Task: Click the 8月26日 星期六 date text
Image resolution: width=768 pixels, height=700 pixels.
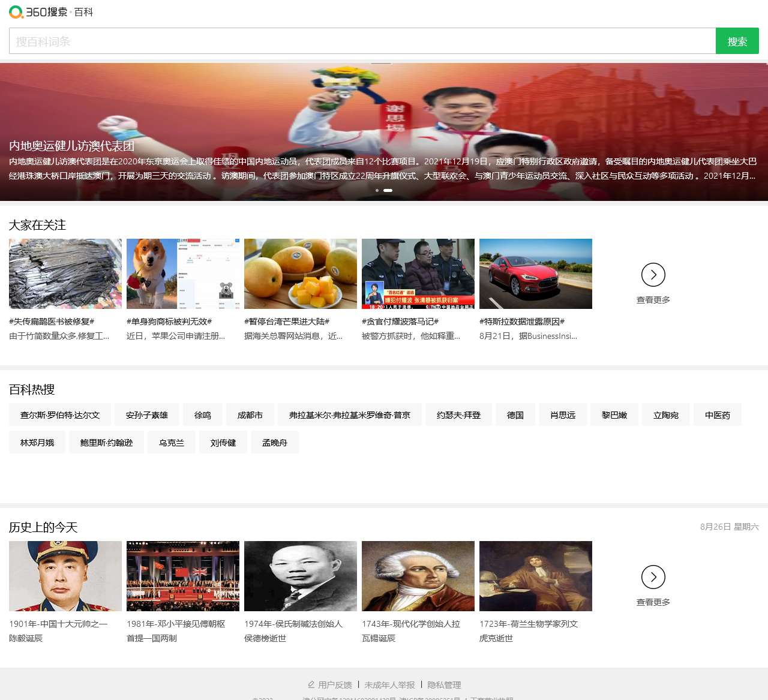Action: pyautogui.click(x=729, y=527)
